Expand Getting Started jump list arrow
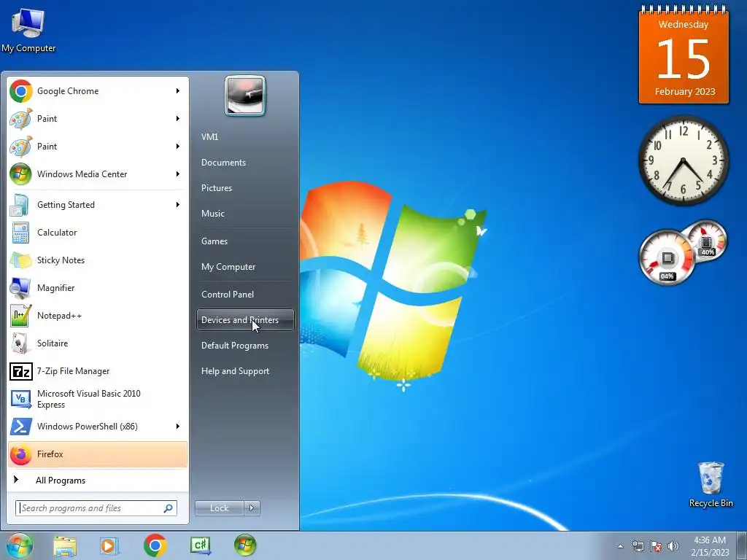The height and width of the screenshot is (560, 747). 178,205
